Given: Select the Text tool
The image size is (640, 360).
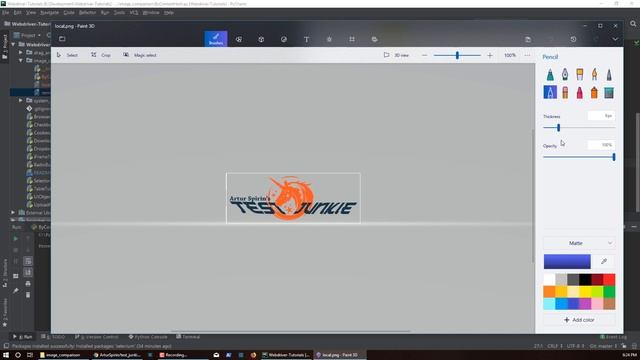Looking at the screenshot, I should 307,39.
